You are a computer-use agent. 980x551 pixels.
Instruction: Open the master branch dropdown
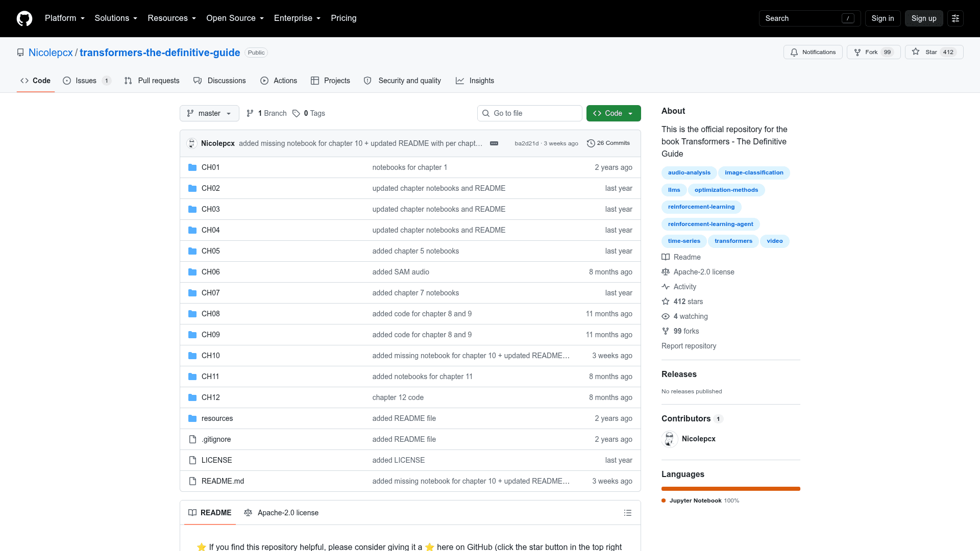point(209,113)
